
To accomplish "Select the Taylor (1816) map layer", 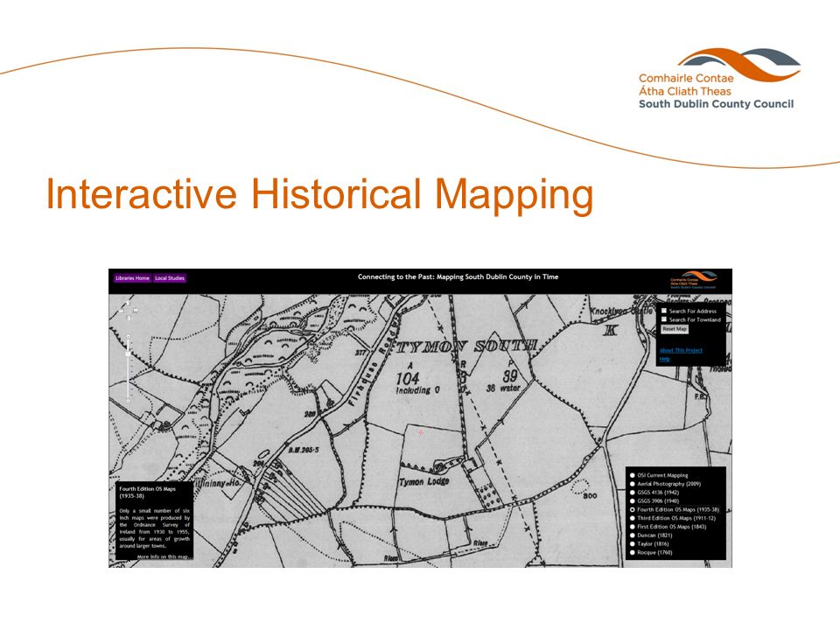I will pyautogui.click(x=633, y=543).
